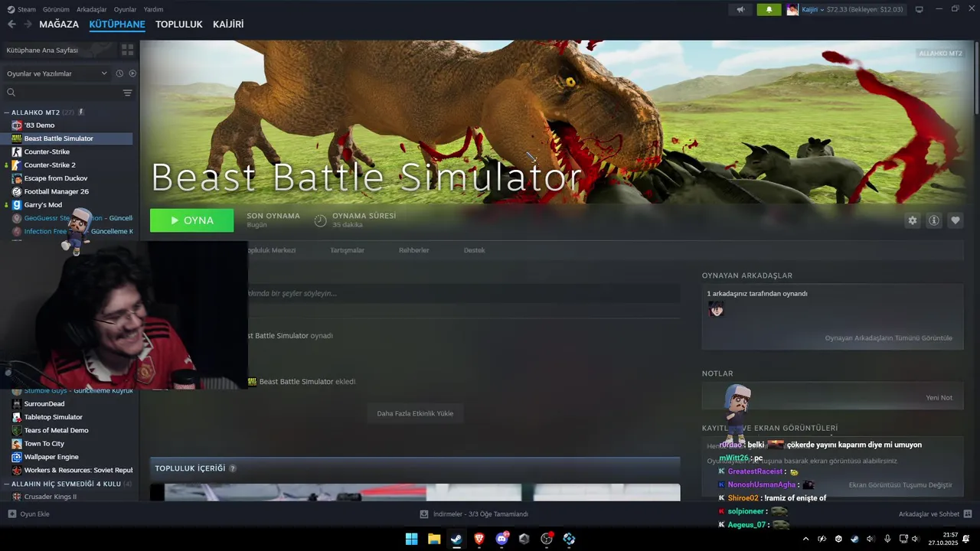Add game to favorites heart icon

[955, 220]
